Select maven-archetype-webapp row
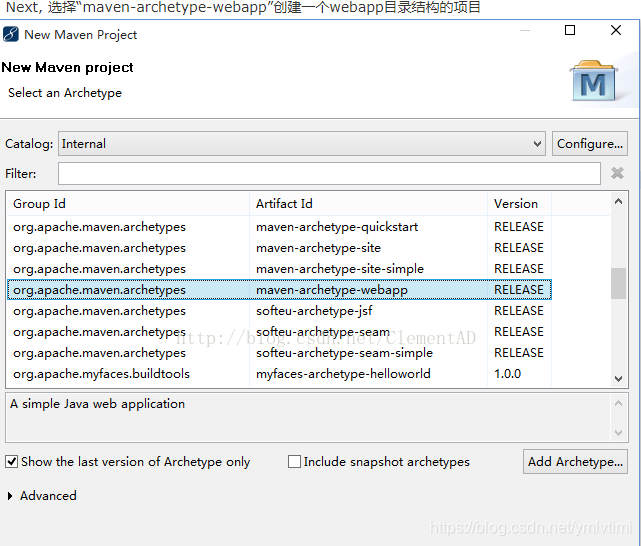This screenshot has height=546, width=641. 279,290
